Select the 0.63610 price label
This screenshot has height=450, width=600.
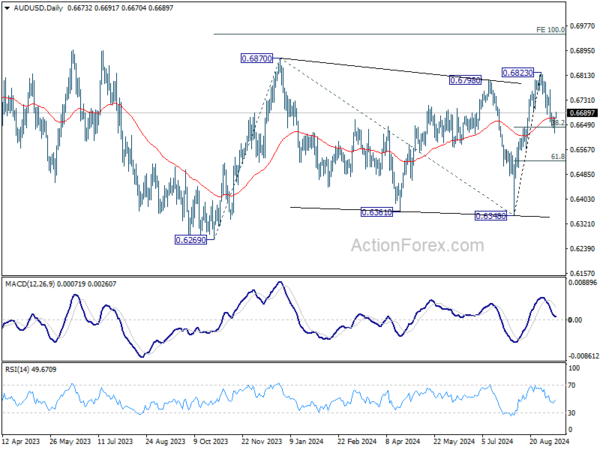coord(377,212)
